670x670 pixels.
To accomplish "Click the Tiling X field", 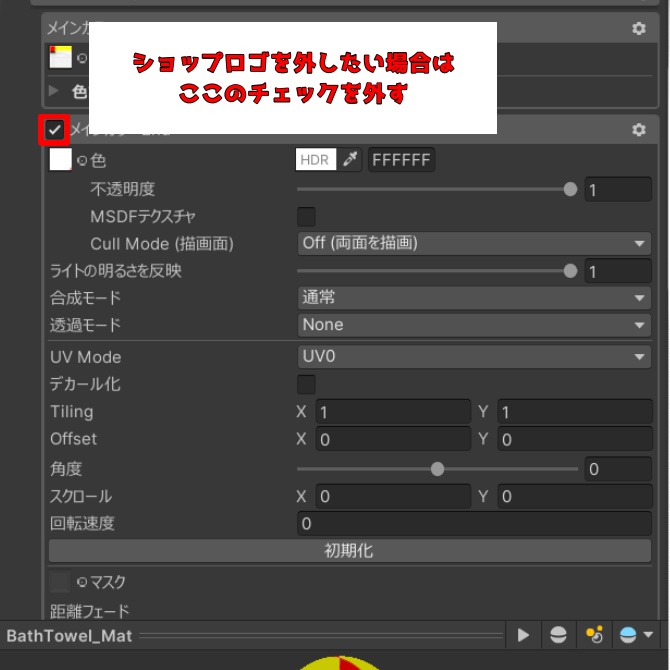I will (393, 412).
